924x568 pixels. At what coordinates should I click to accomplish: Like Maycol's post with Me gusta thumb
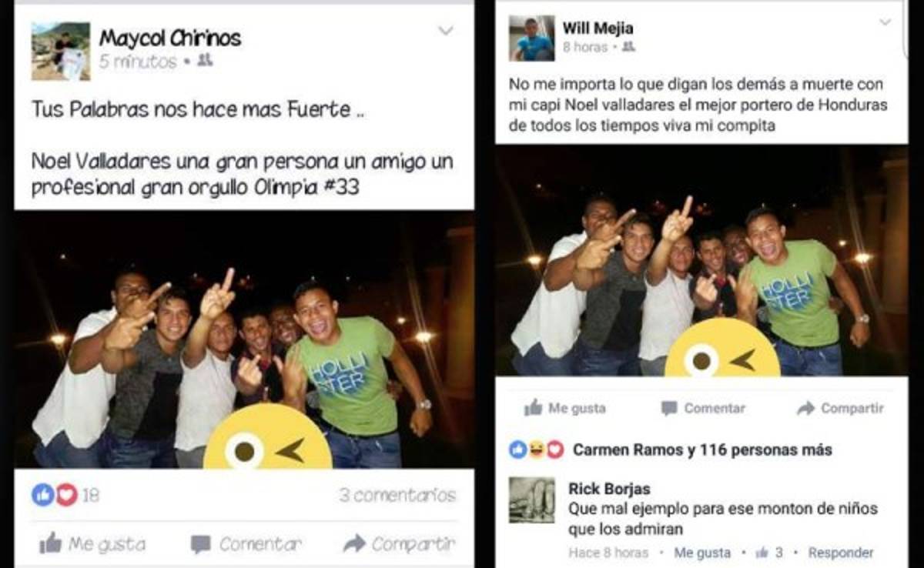[92, 544]
